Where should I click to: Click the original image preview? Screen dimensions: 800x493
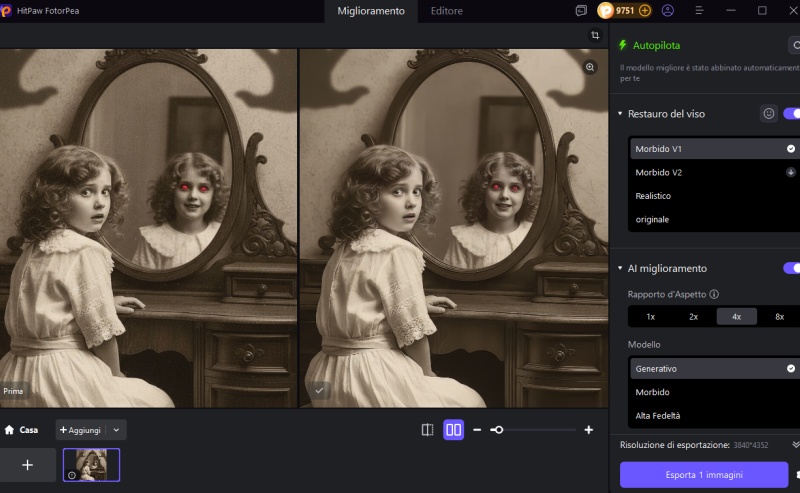coord(148,228)
